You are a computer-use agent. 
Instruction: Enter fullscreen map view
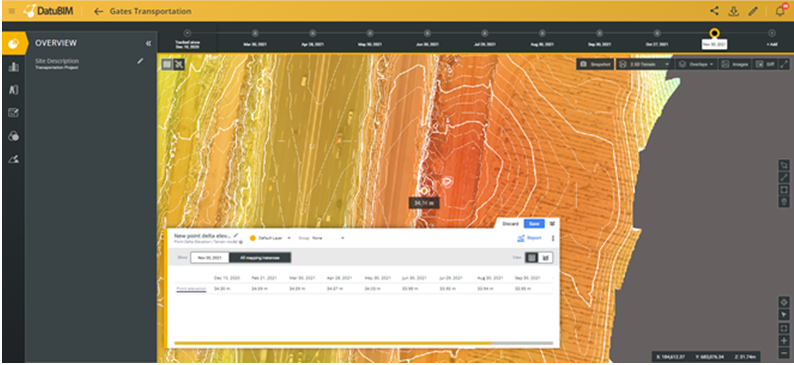pyautogui.click(x=784, y=64)
